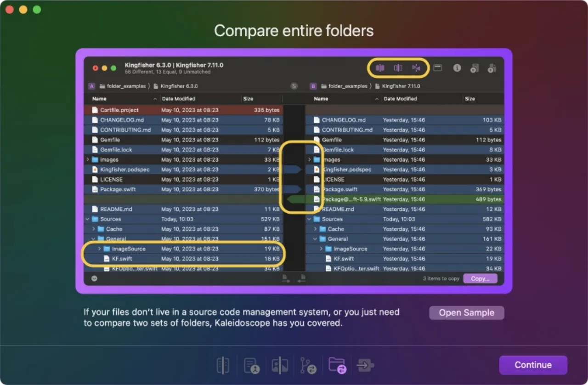Go to the git branch integration page icon
Image resolution: width=588 pixels, height=385 pixels.
pos(307,365)
